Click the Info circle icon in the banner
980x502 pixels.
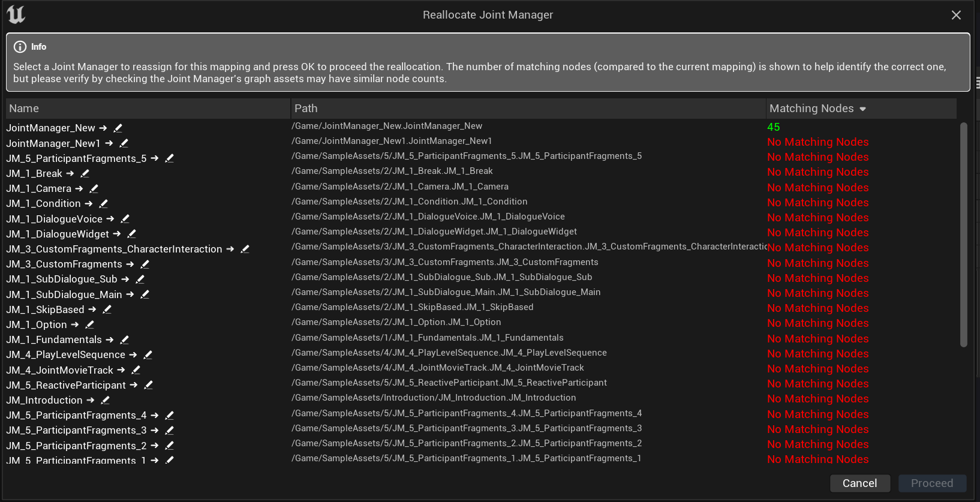point(20,47)
